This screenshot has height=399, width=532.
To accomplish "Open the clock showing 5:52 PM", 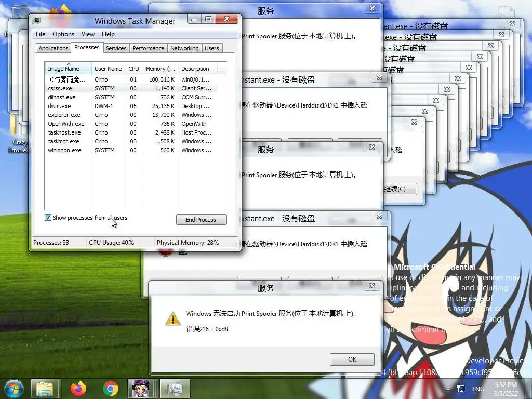I will click(x=506, y=389).
